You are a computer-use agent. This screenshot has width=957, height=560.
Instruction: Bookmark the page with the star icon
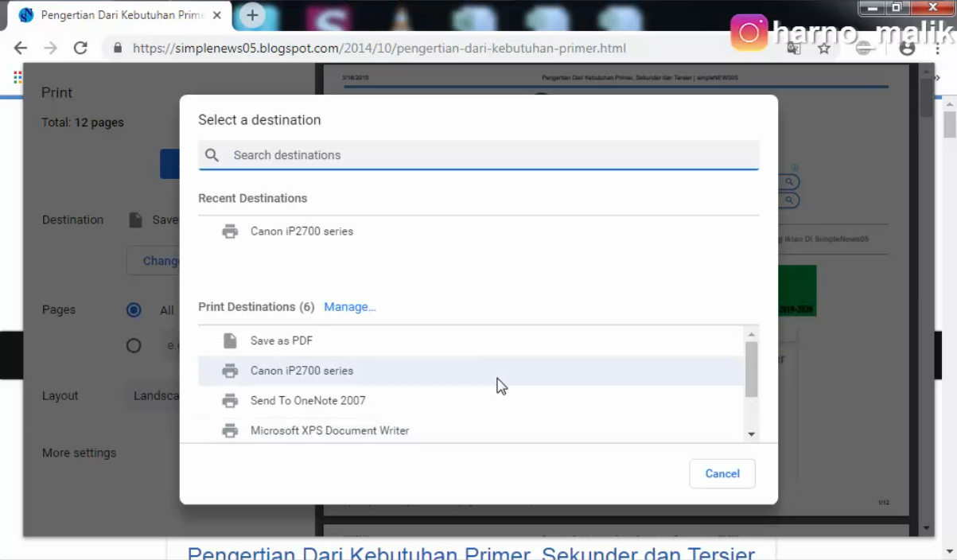pos(824,48)
